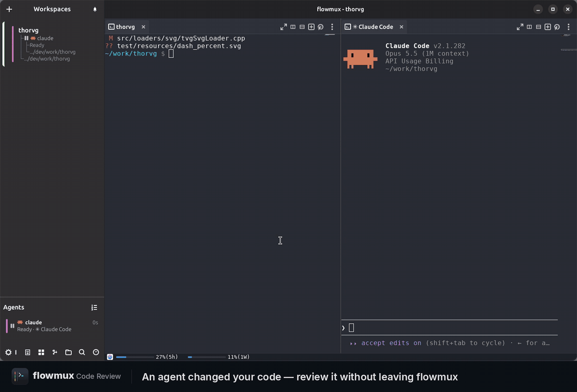Viewport: 577px width, 392px height.
Task: Open the git branch icon in bottom bar
Action: point(55,352)
